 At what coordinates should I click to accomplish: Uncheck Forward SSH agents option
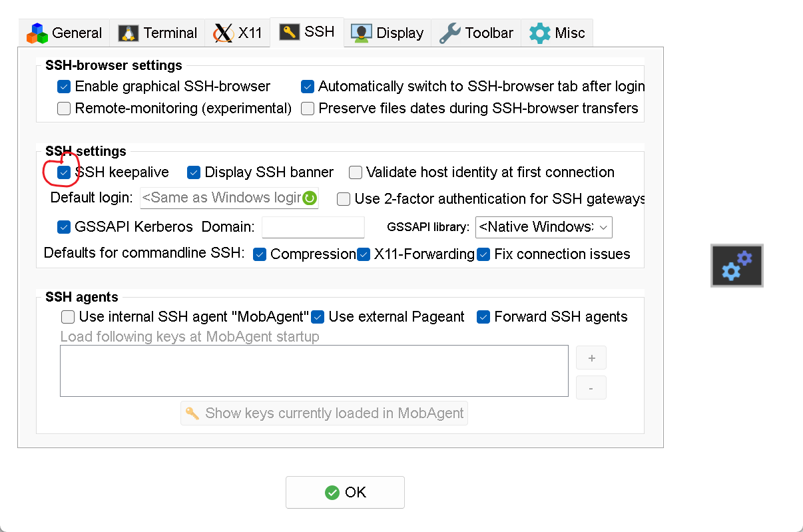tap(483, 317)
